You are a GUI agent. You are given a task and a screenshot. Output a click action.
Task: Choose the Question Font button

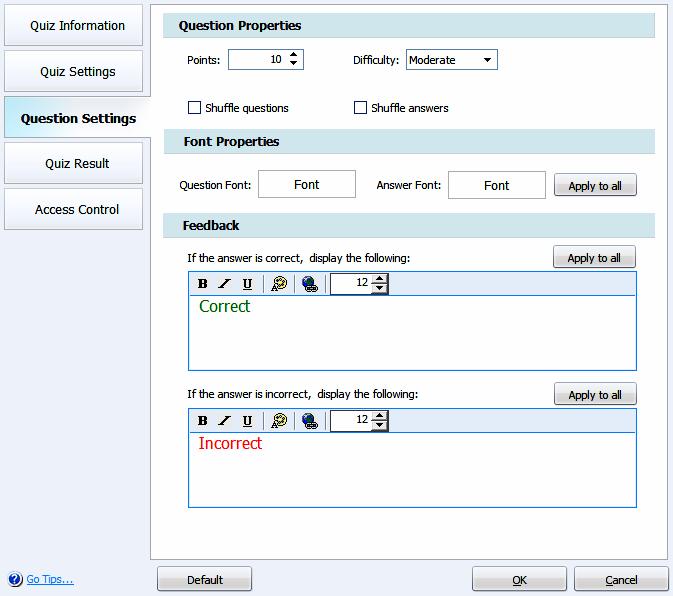coord(306,184)
